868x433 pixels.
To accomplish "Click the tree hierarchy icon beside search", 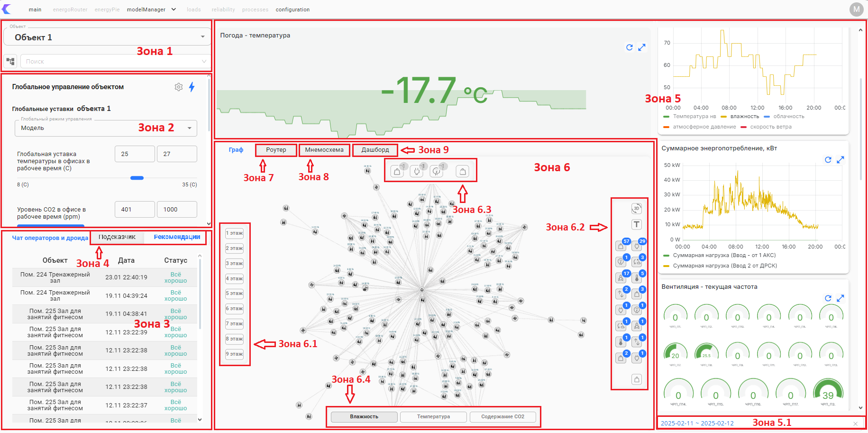I will pos(10,61).
